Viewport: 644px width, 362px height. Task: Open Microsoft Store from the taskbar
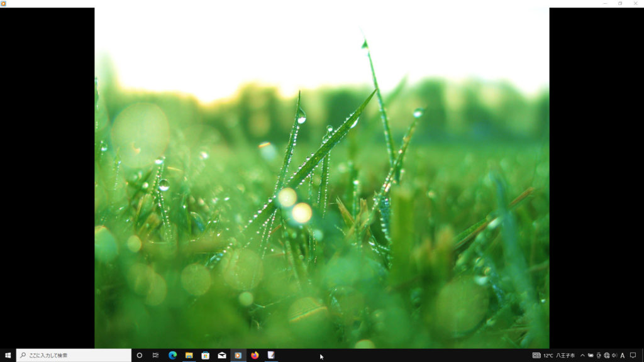click(x=205, y=355)
